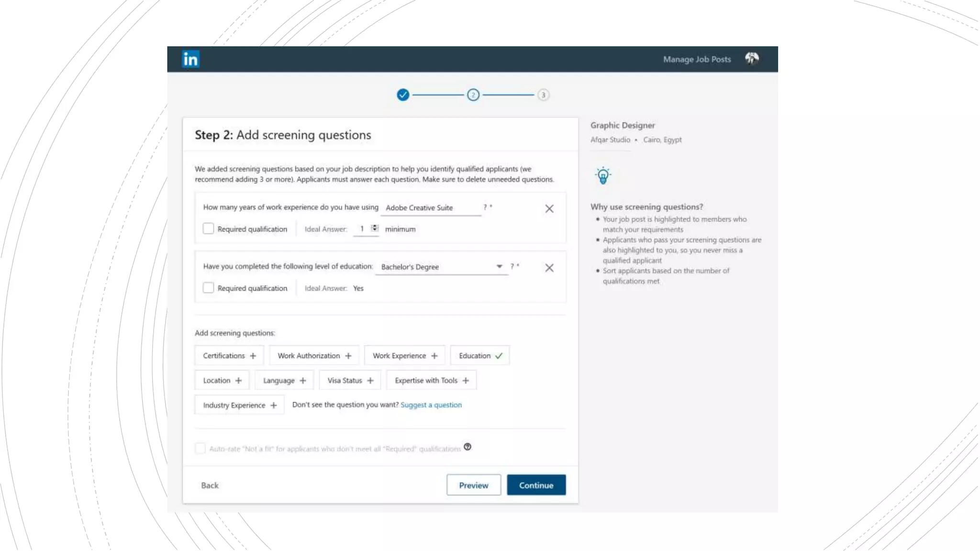Click the Preview button
Viewport: 980px width, 551px height.
tap(473, 485)
